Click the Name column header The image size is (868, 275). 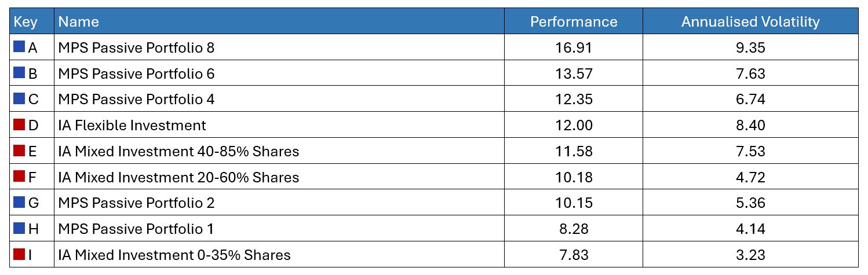point(79,22)
